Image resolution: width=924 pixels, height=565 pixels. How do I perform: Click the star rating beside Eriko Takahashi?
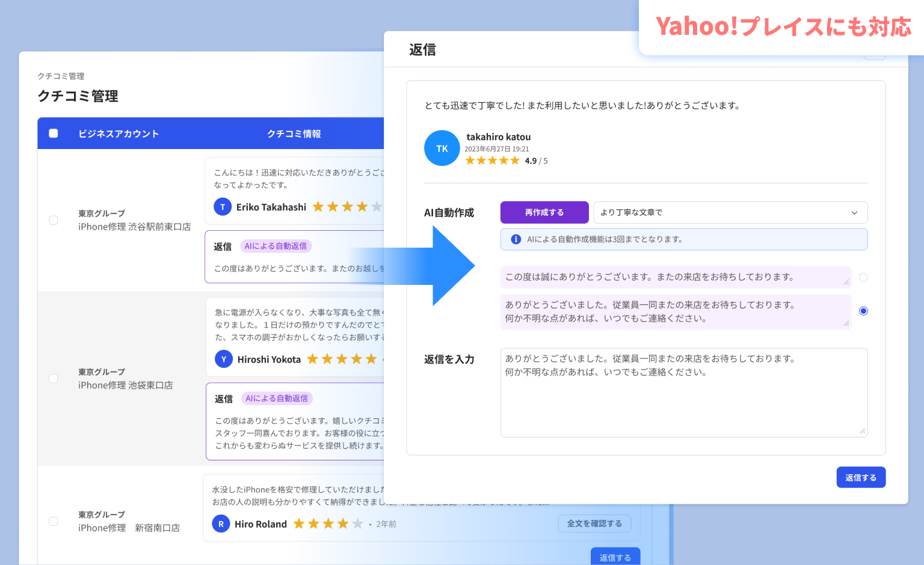click(347, 207)
